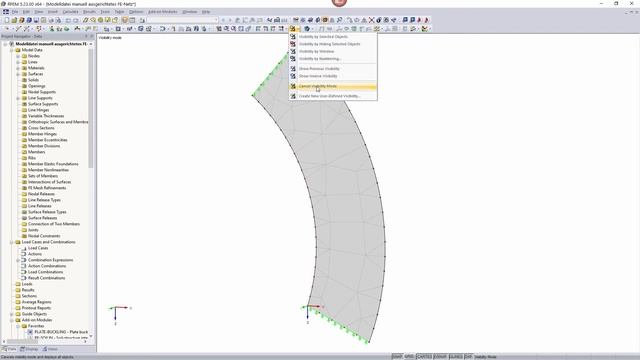Select FE Mesh Refinements in the tree
Viewport: 640px width, 360px height.
tap(47, 188)
